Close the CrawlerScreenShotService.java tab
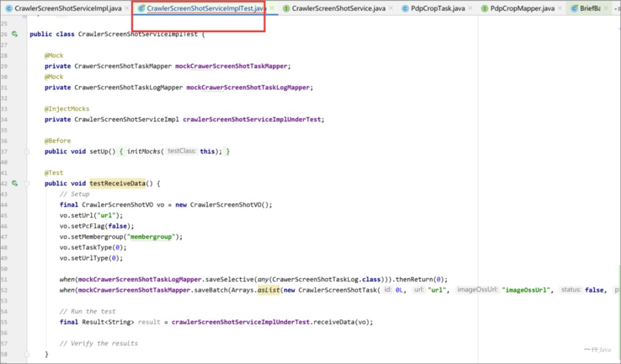621x364 pixels. (x=391, y=8)
